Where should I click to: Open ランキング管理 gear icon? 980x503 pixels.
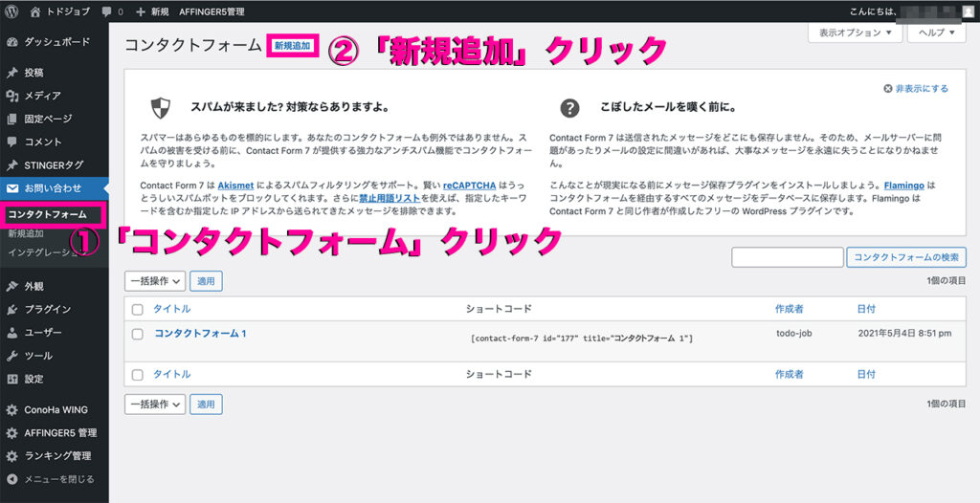(x=11, y=456)
